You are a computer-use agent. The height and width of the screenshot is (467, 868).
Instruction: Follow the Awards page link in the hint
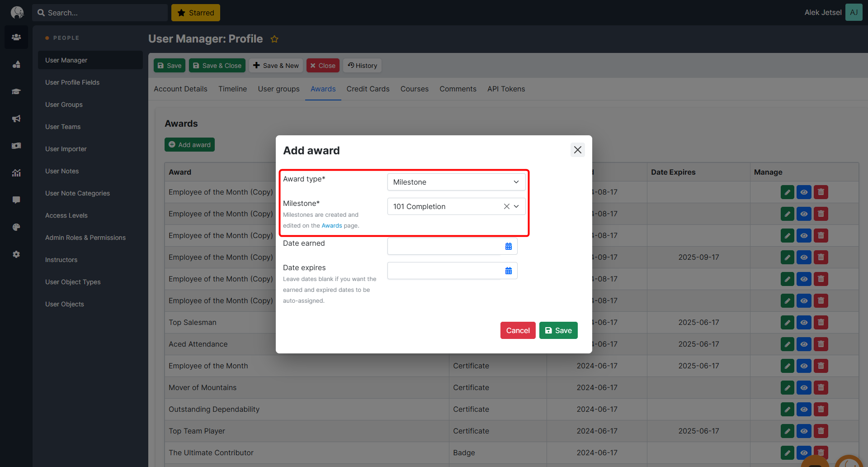(x=331, y=225)
